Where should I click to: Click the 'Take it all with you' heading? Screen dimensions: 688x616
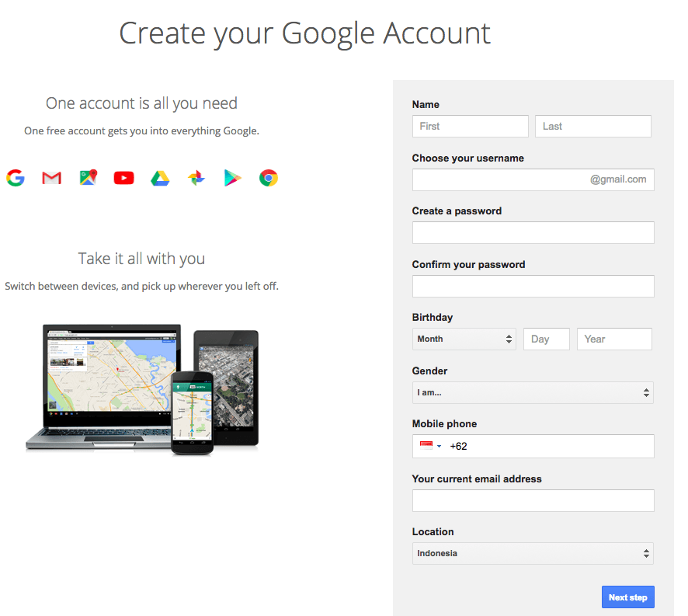point(141,259)
